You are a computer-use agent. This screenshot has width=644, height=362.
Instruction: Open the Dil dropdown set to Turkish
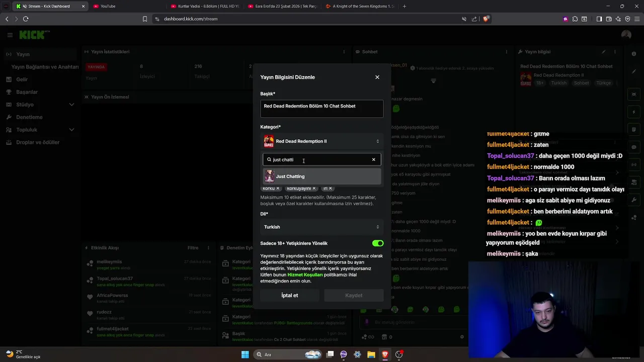322,227
